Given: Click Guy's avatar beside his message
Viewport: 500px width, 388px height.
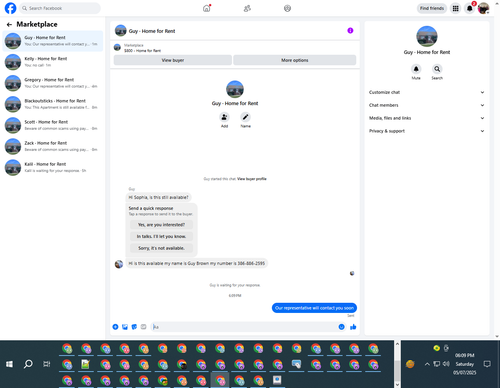Looking at the screenshot, I should [x=119, y=264].
